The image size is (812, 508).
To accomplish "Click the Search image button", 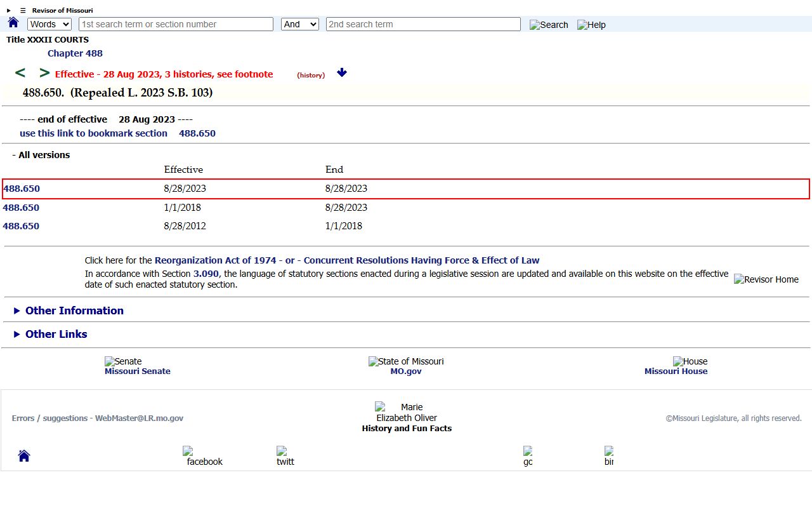I will [x=549, y=25].
